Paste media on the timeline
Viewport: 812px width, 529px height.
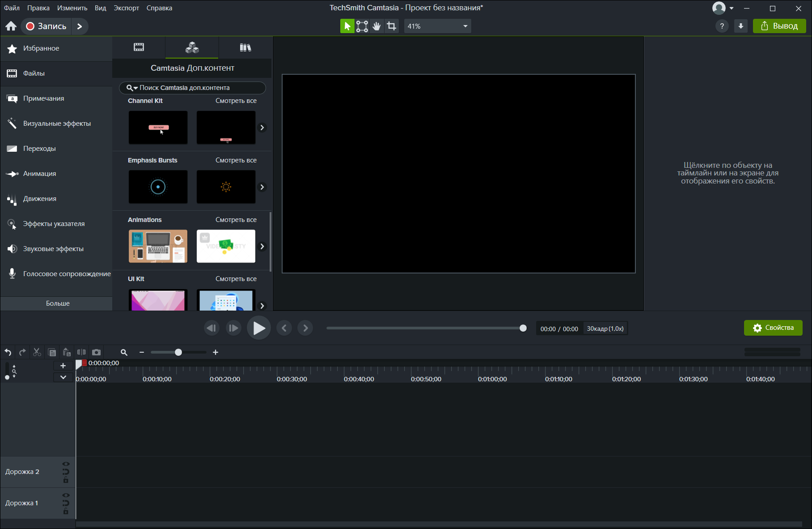tap(67, 352)
